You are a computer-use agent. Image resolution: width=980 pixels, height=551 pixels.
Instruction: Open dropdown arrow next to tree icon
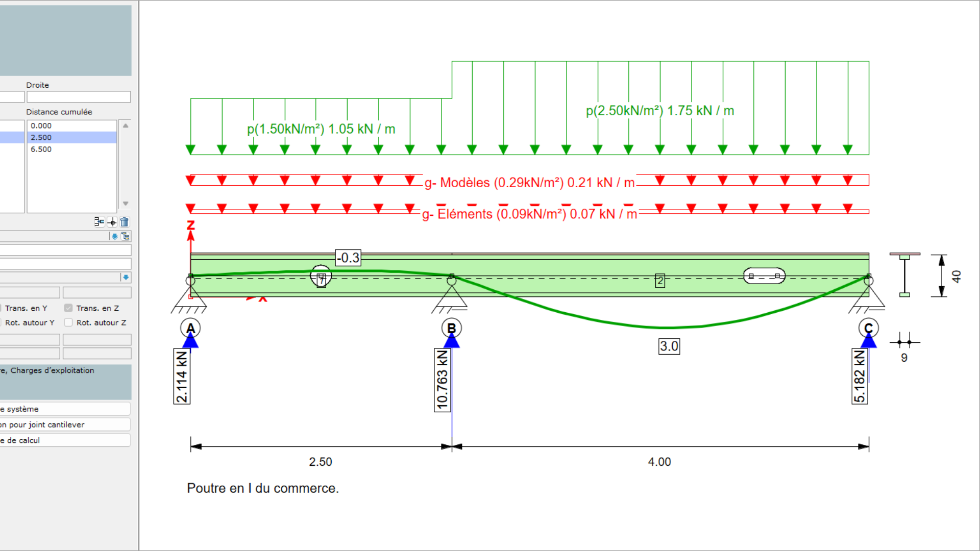coord(114,236)
